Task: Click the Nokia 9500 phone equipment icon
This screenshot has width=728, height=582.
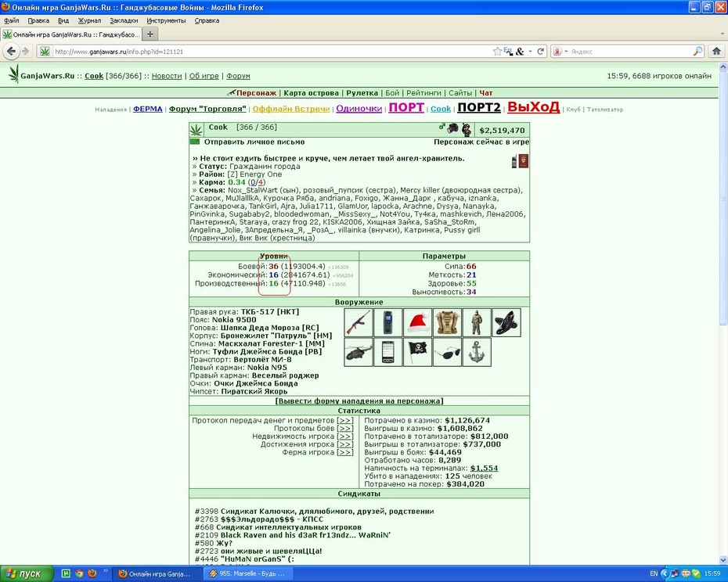Action: pos(387,322)
